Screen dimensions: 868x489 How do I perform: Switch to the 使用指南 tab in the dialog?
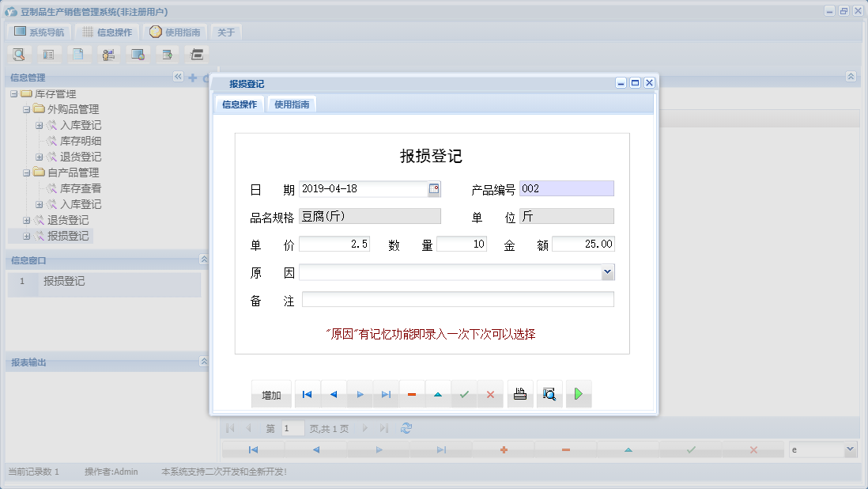tap(293, 103)
